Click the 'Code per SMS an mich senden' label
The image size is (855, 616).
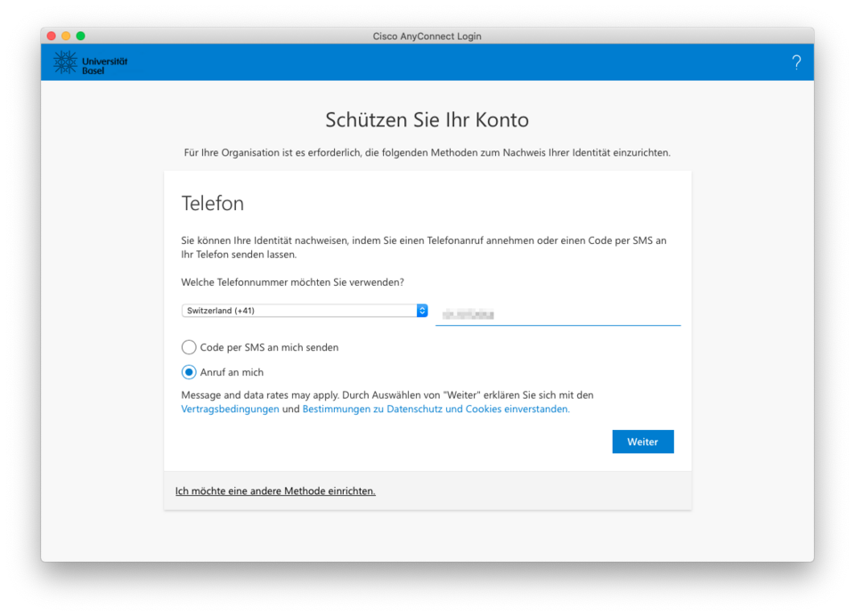(269, 347)
